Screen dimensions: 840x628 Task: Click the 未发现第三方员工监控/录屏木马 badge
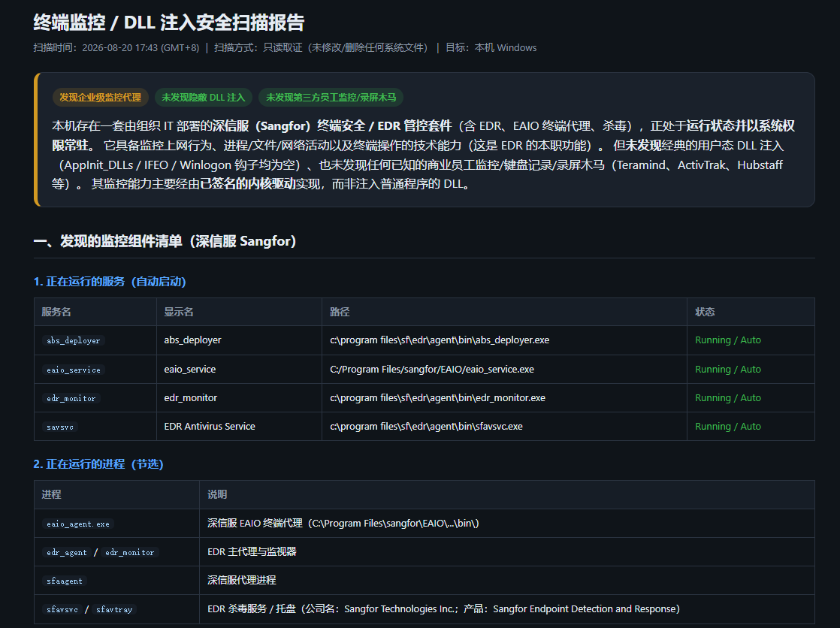tap(331, 98)
